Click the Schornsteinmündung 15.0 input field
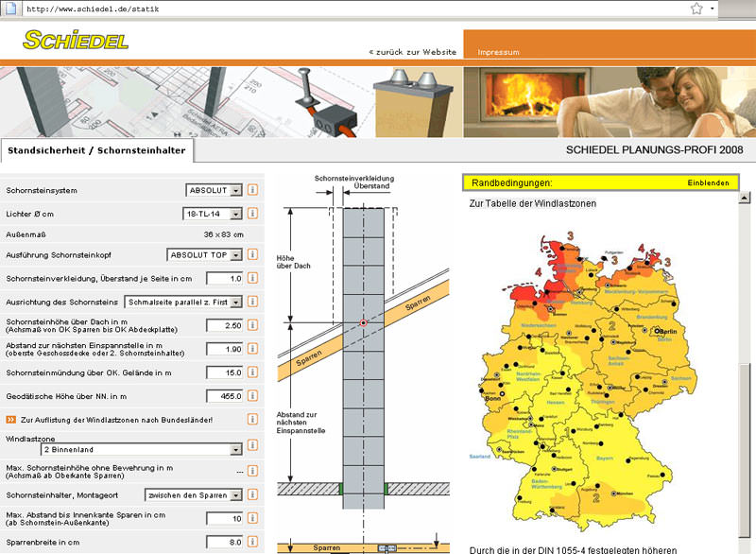Image resolution: width=756 pixels, height=554 pixels. coord(225,372)
